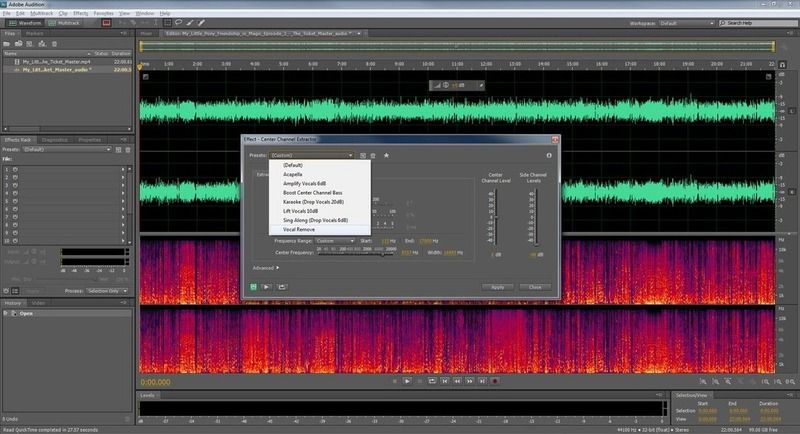Switch to Video tab
800x434 pixels.
point(38,303)
